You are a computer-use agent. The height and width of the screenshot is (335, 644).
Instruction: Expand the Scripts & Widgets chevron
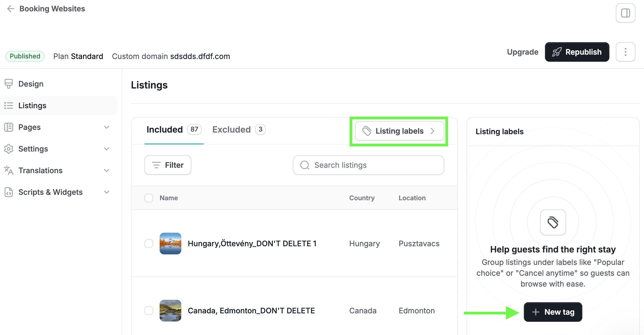pyautogui.click(x=107, y=192)
